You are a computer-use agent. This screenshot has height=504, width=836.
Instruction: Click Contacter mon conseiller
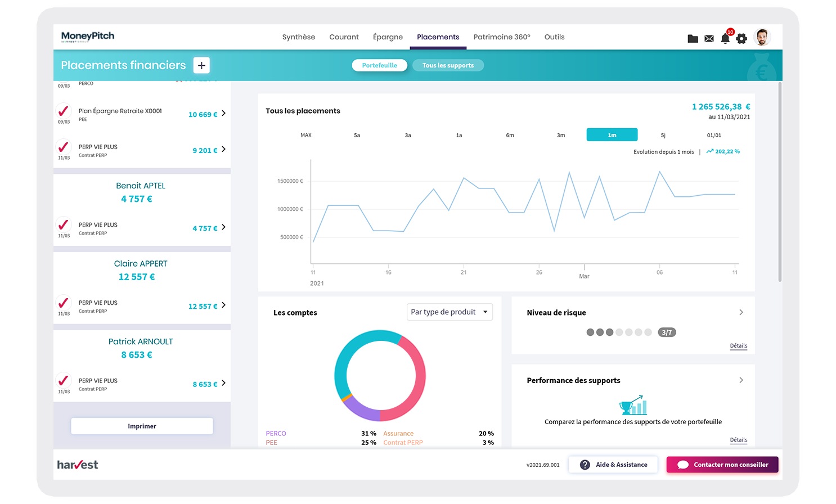(722, 465)
